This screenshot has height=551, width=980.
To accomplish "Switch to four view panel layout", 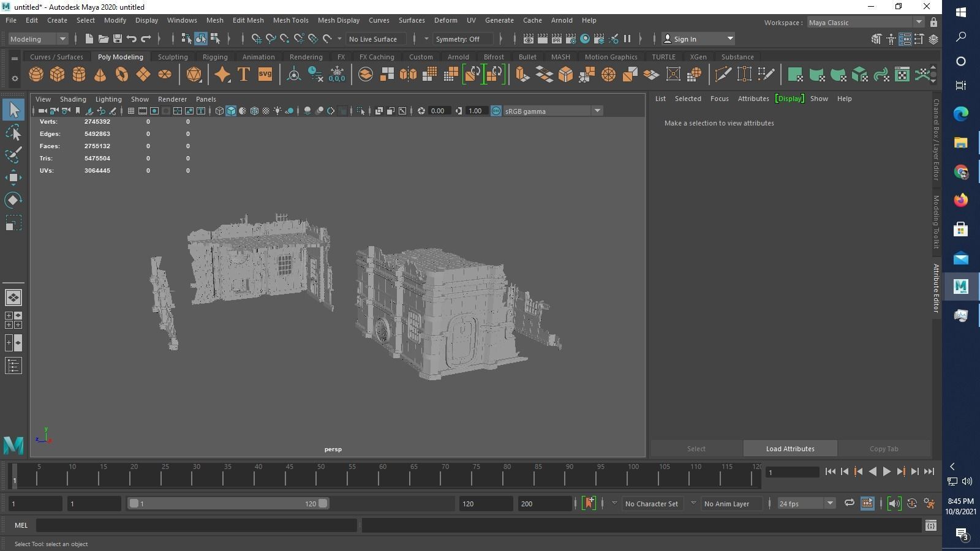I will coord(13,320).
